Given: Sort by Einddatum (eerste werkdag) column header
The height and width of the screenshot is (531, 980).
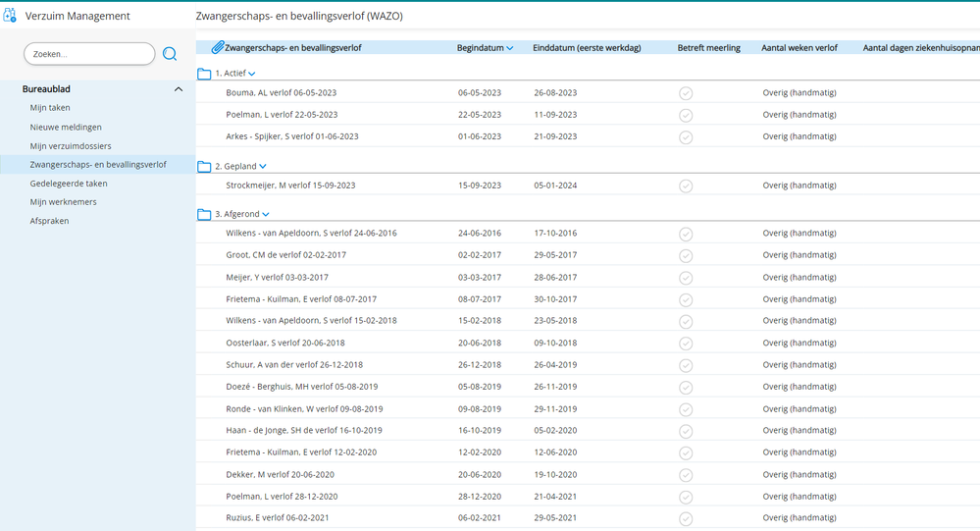Looking at the screenshot, I should click(587, 47).
